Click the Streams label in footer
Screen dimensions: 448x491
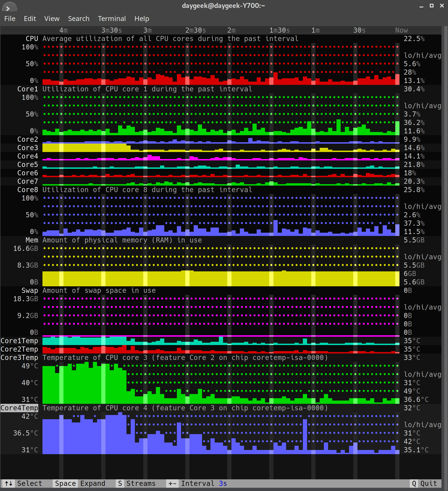[141, 483]
